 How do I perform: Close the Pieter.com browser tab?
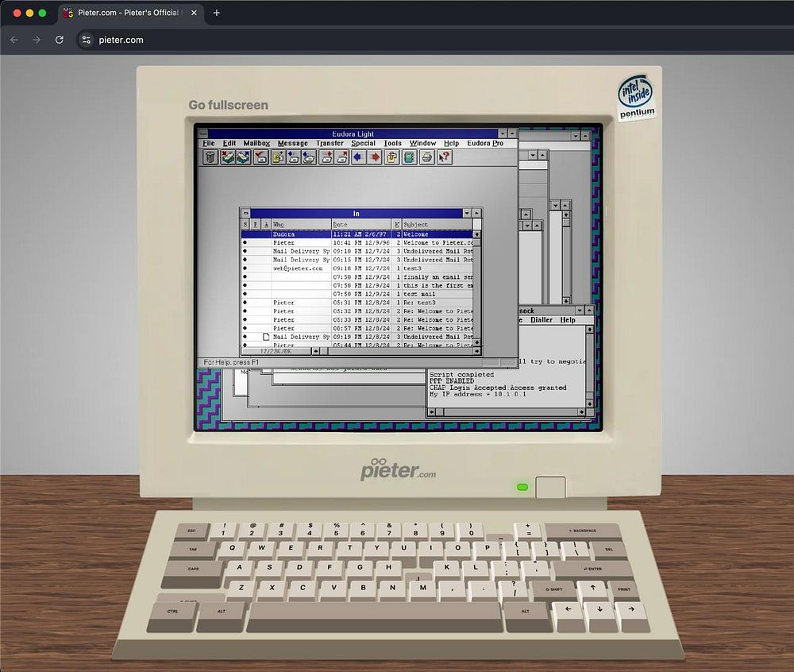click(194, 13)
